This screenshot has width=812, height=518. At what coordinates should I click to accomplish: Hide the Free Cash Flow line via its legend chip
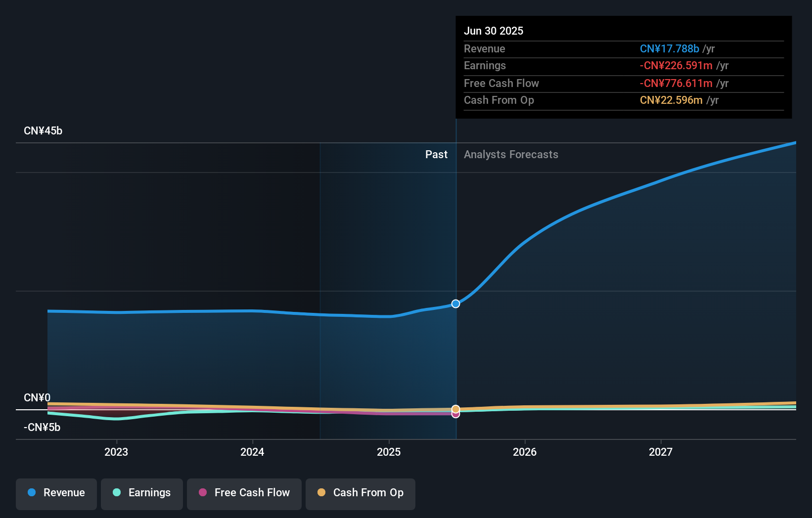(x=244, y=493)
